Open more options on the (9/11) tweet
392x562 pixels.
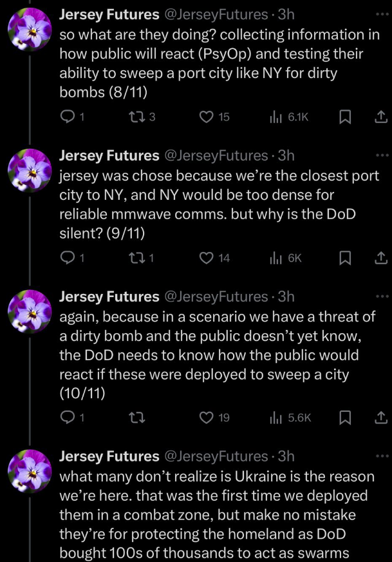pyautogui.click(x=382, y=155)
